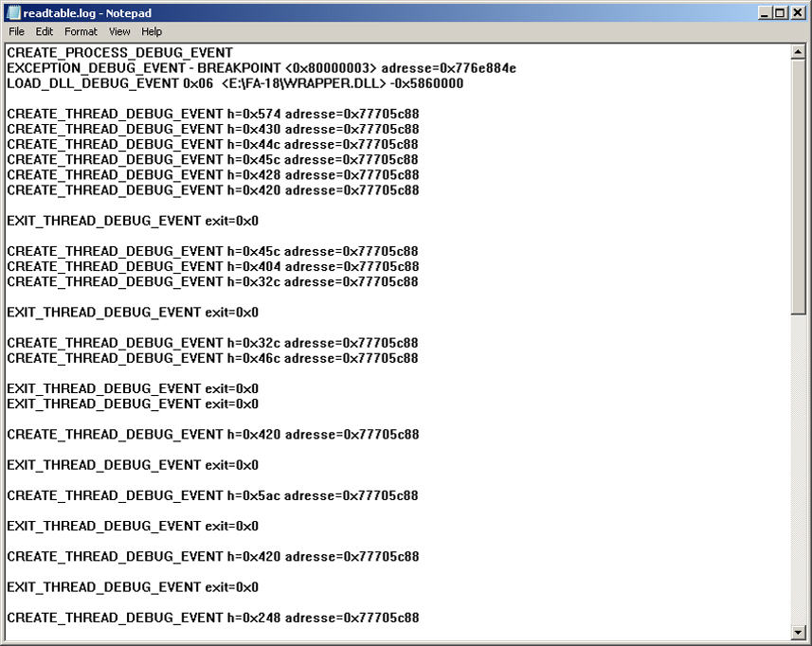812x646 pixels.
Task: Click the thread line with h=0x574
Action: pyautogui.click(x=212, y=114)
